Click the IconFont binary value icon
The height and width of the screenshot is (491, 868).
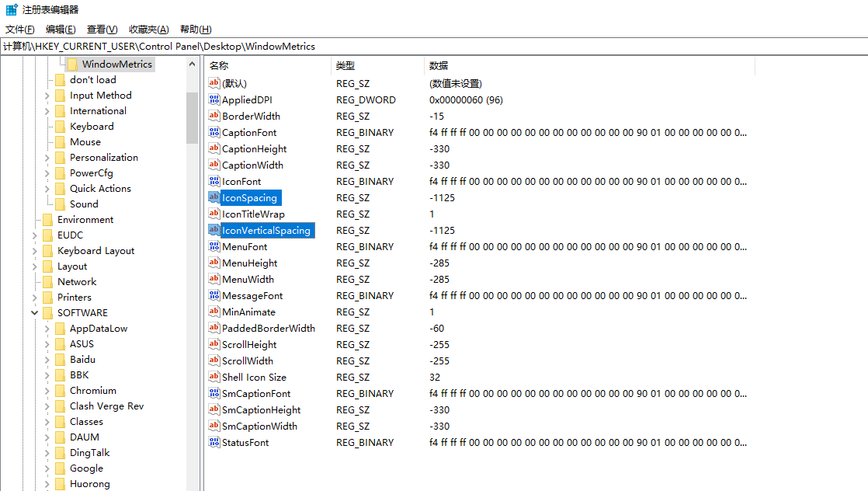click(214, 181)
